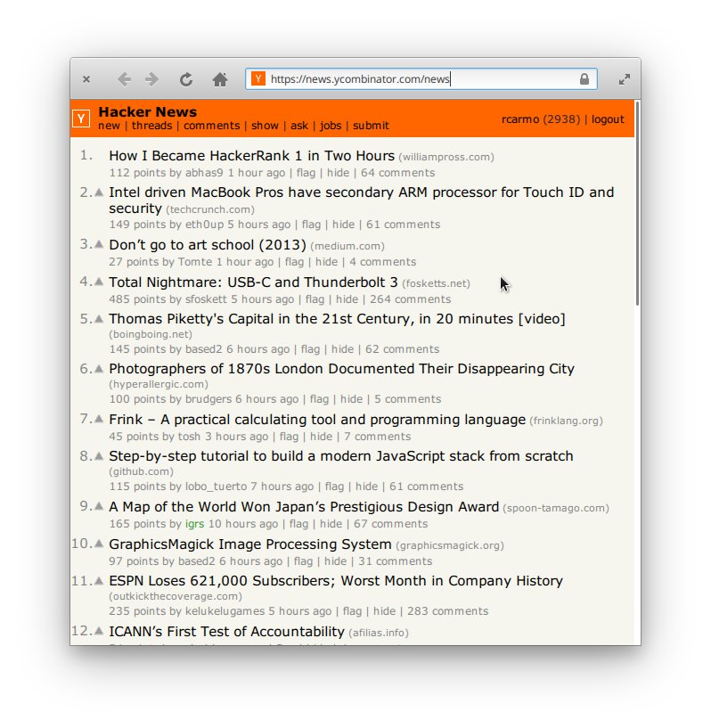Upvote the Frink calculating tool story
The image size is (711, 728).
click(99, 419)
